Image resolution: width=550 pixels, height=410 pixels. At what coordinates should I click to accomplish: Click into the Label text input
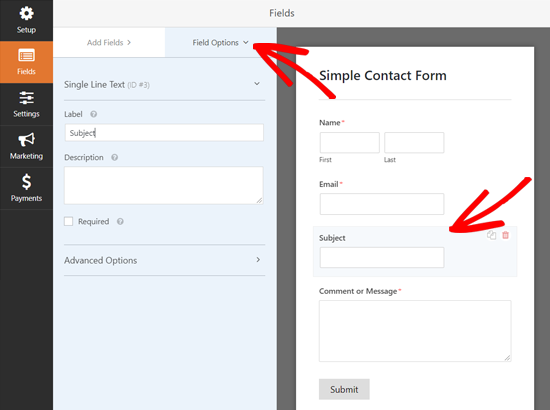coord(164,133)
